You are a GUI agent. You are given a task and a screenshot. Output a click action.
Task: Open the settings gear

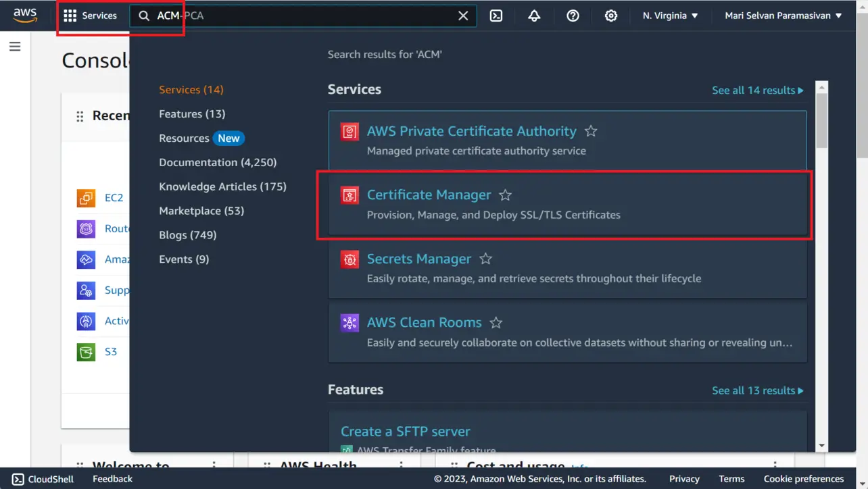611,16
